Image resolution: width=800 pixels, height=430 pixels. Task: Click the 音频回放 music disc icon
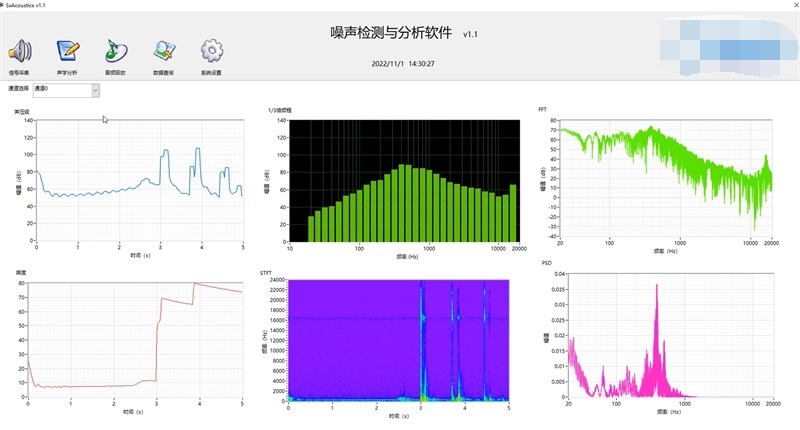116,50
